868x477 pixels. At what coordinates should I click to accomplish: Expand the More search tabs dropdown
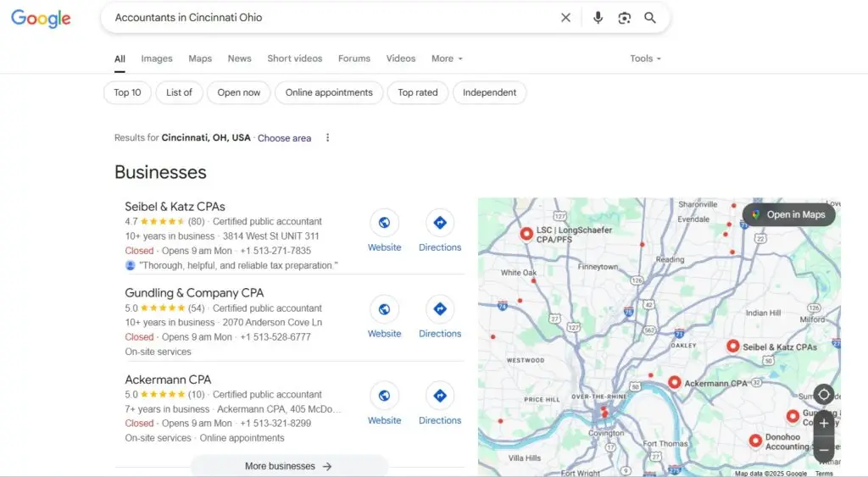(447, 58)
